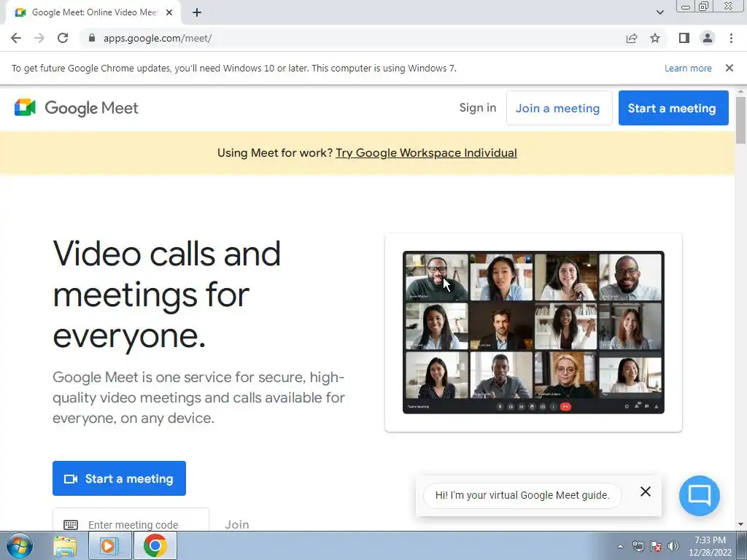This screenshot has width=747, height=560.
Task: Click the Chrome taskbar icon
Action: coord(155,545)
